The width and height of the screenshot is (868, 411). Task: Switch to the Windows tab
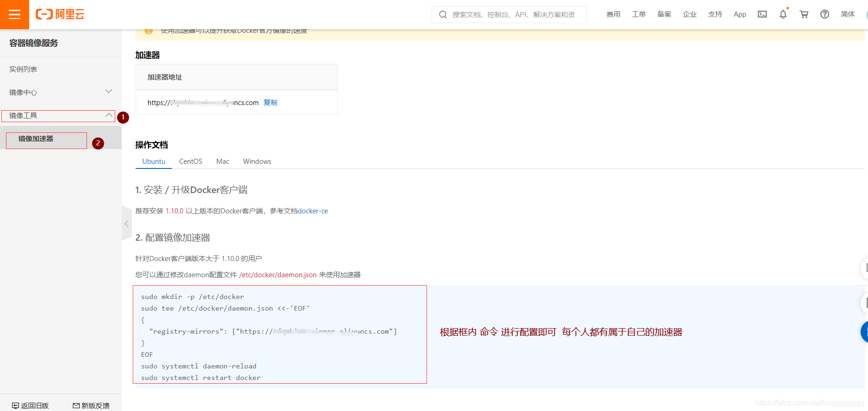(x=257, y=161)
